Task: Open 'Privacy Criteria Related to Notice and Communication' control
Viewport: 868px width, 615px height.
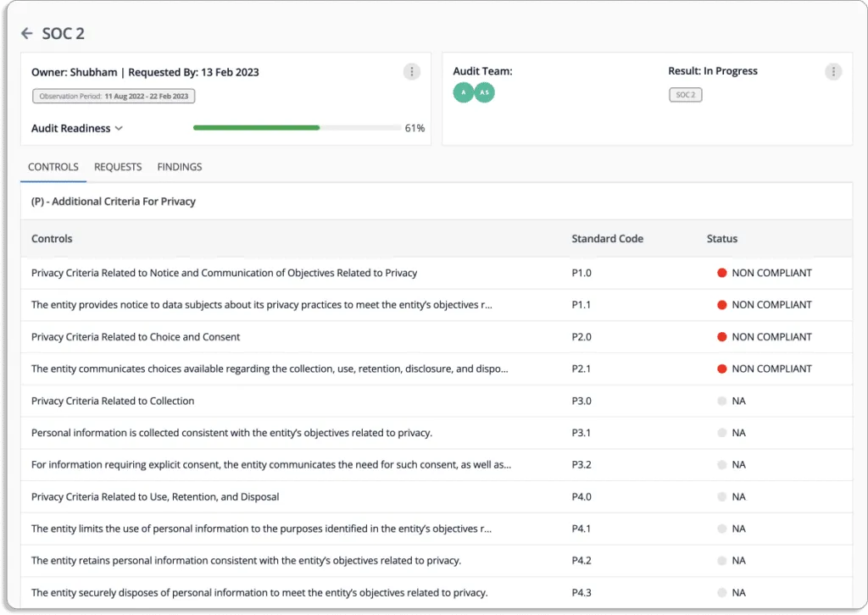Action: 224,273
